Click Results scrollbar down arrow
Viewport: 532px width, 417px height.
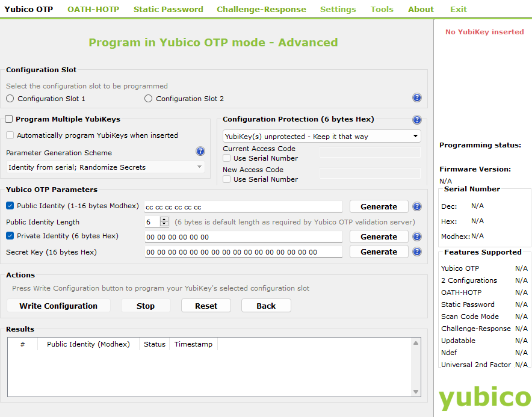[416, 392]
